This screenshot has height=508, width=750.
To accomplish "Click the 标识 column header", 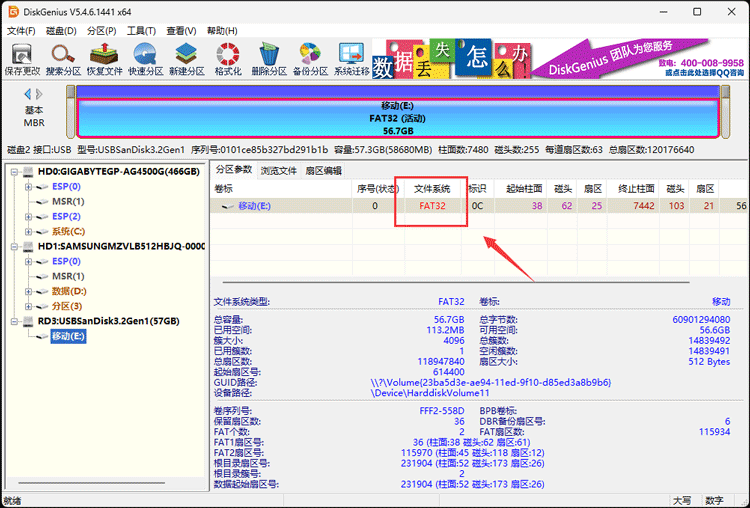I will [478, 188].
